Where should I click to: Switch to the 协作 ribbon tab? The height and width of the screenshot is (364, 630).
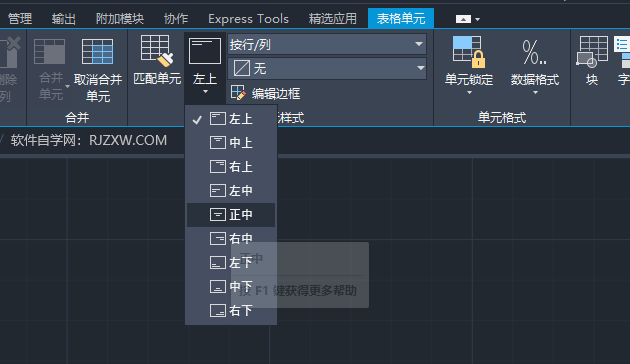pos(176,18)
